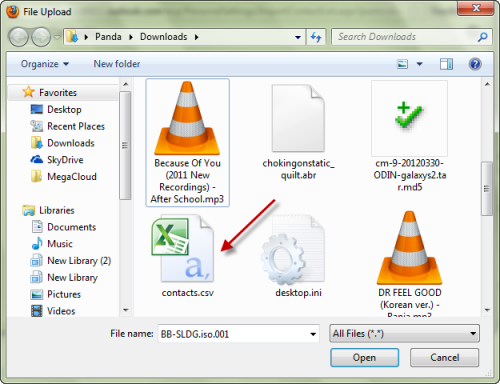Open the Videos library

[61, 311]
